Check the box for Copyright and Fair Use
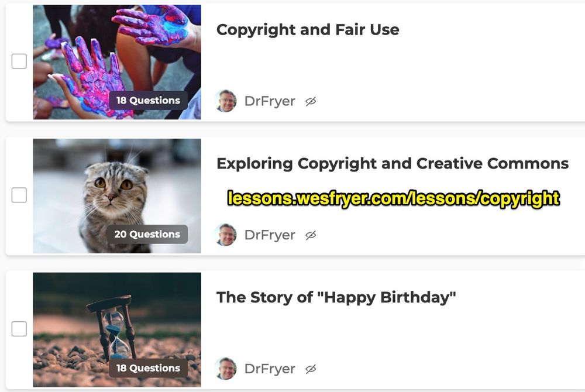 pos(19,61)
